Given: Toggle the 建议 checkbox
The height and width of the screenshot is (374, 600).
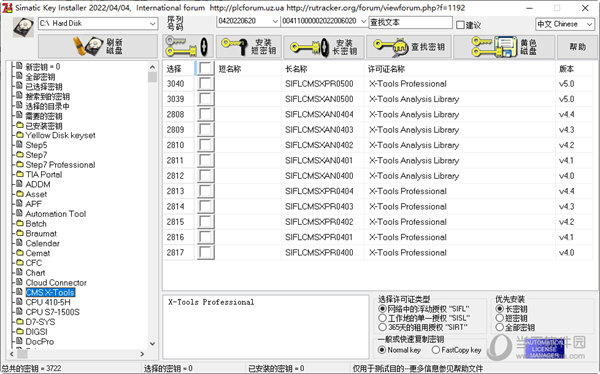Looking at the screenshot, I should [x=460, y=25].
